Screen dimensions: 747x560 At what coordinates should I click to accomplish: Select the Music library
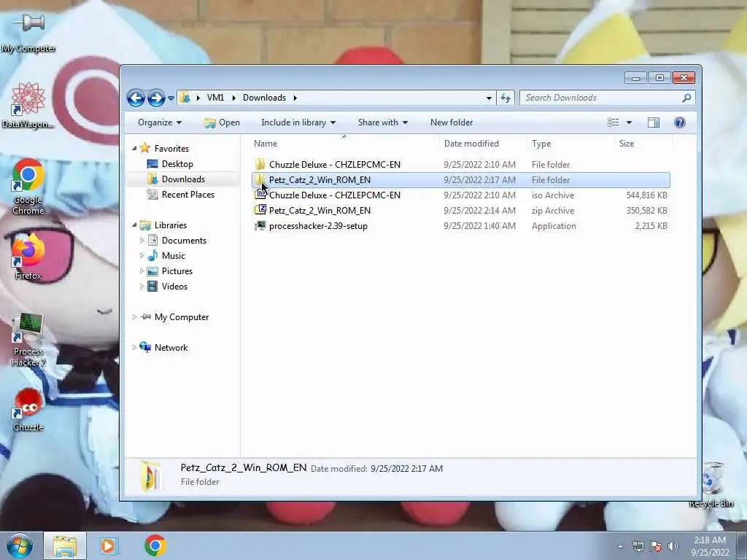tap(173, 256)
